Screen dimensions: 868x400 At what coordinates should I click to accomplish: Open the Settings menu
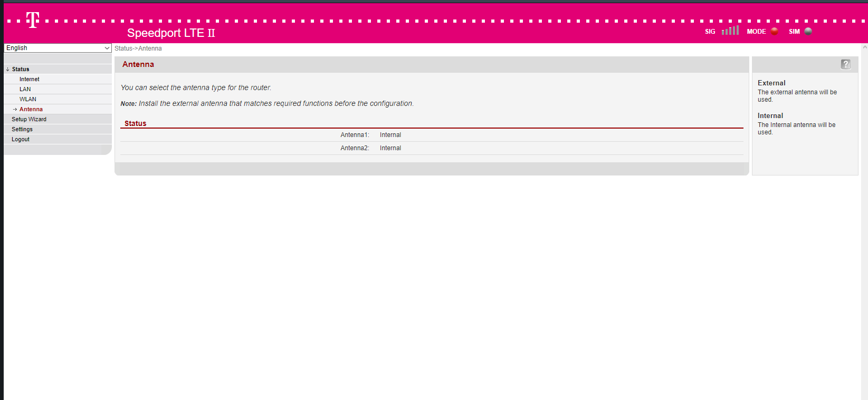(x=22, y=129)
